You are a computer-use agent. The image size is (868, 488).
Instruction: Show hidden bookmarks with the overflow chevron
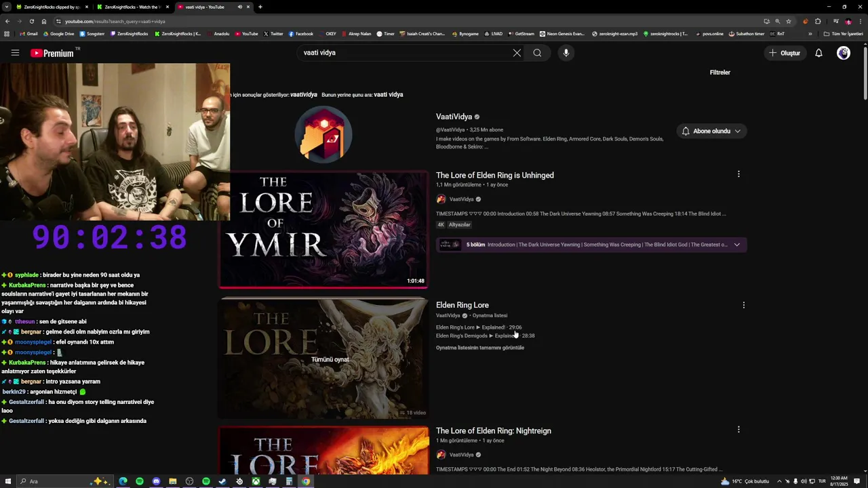point(810,33)
